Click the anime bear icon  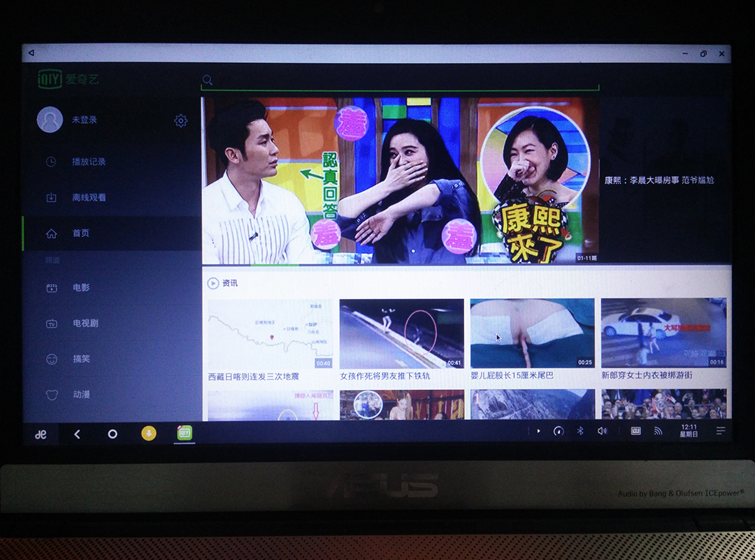click(x=52, y=395)
